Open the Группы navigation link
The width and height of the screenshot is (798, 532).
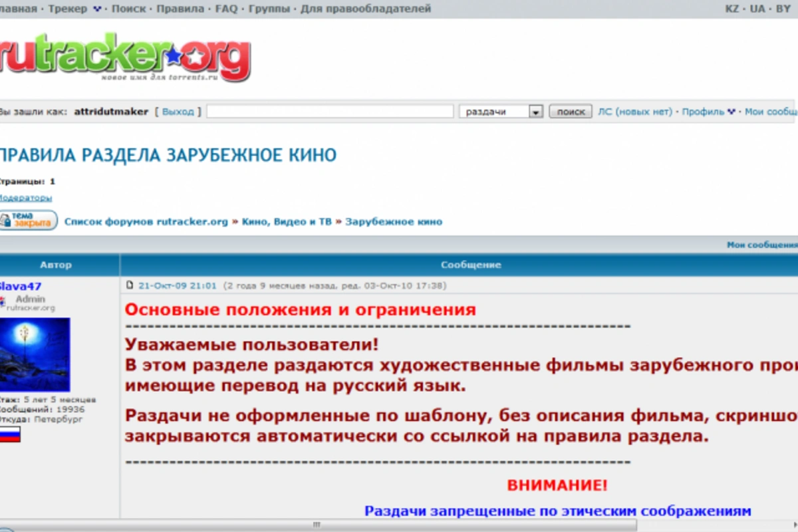point(269,9)
